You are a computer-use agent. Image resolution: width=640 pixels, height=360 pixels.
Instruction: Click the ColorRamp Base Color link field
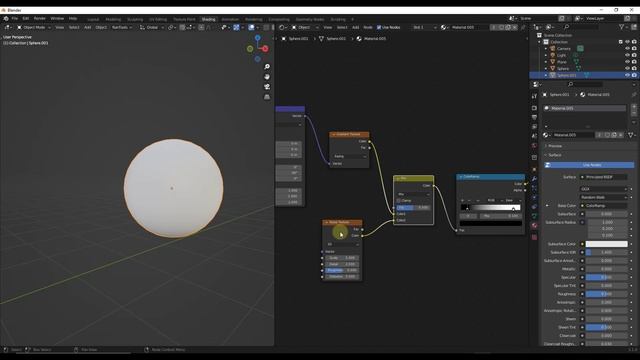click(604, 206)
